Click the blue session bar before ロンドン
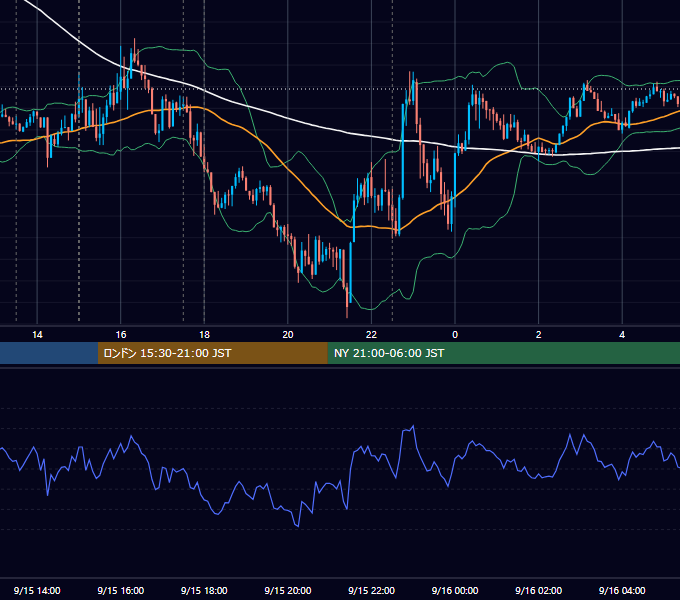 (x=49, y=353)
